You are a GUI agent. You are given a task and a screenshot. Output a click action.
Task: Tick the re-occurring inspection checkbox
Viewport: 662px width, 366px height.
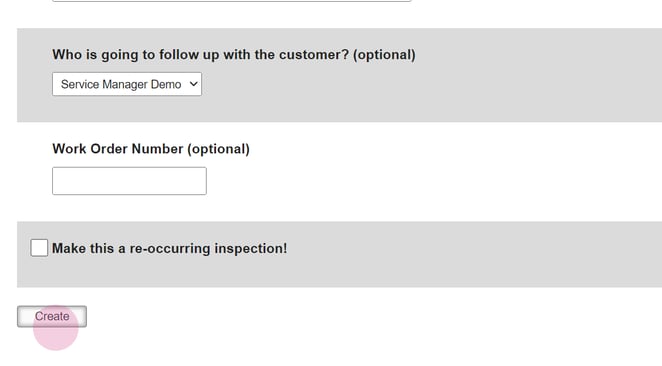(39, 248)
